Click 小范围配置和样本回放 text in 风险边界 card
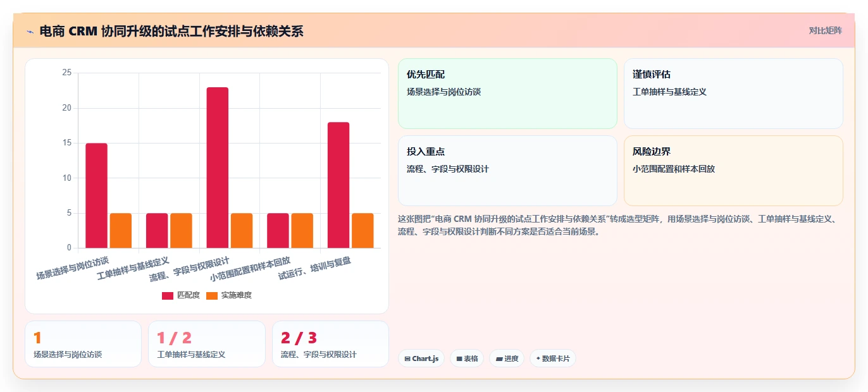Image resolution: width=868 pixels, height=392 pixels. [x=674, y=169]
